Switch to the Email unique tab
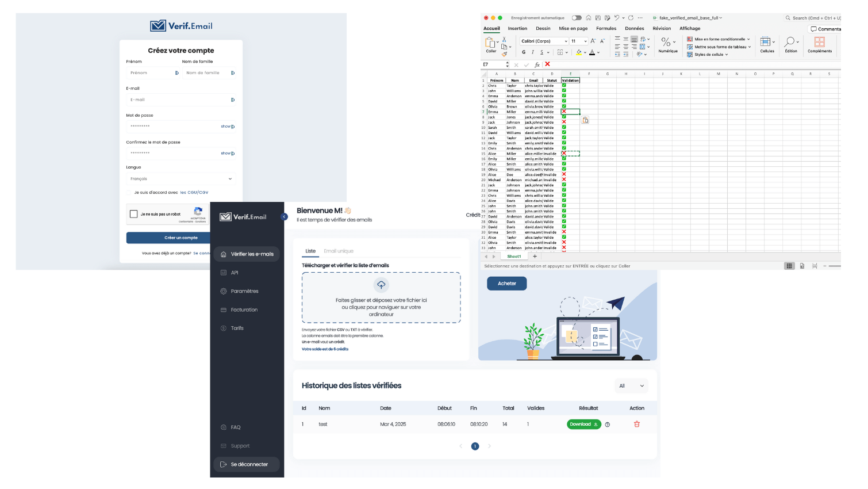The height and width of the screenshot is (489, 868). (339, 251)
